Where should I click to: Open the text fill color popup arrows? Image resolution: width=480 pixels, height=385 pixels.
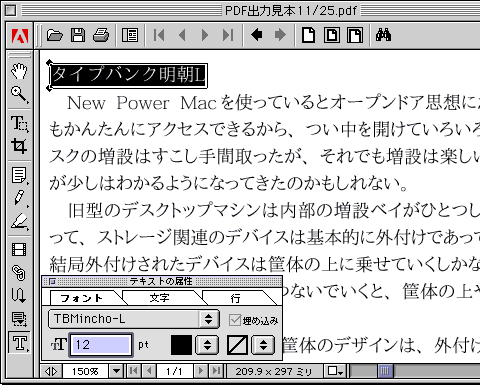tap(207, 345)
